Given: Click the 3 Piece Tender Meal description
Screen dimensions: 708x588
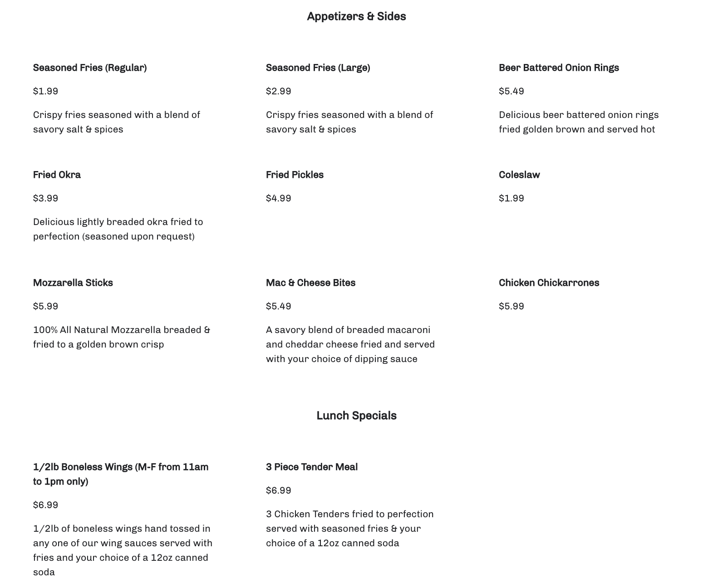Looking at the screenshot, I should (x=349, y=529).
